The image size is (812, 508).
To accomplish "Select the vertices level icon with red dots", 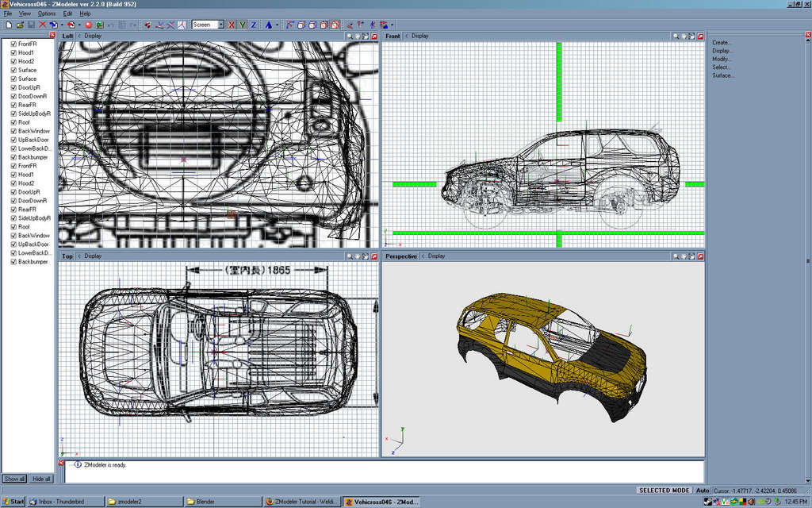I will (289, 25).
